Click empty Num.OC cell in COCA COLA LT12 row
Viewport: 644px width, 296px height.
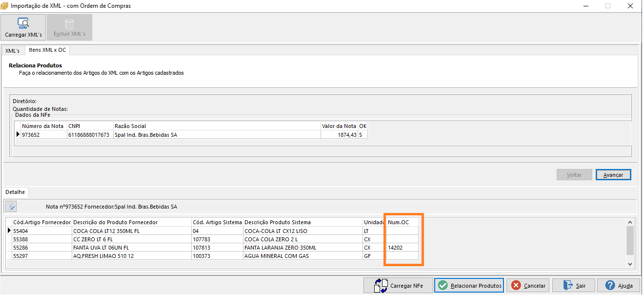click(x=402, y=231)
